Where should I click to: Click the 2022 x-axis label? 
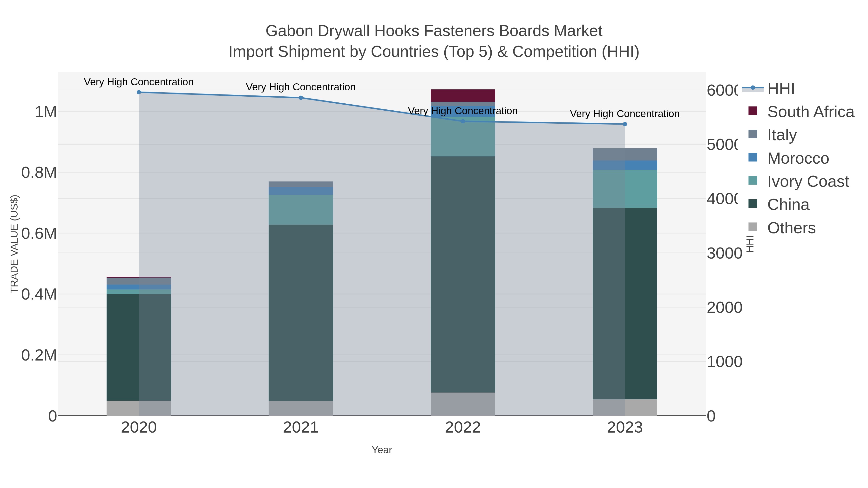point(463,428)
